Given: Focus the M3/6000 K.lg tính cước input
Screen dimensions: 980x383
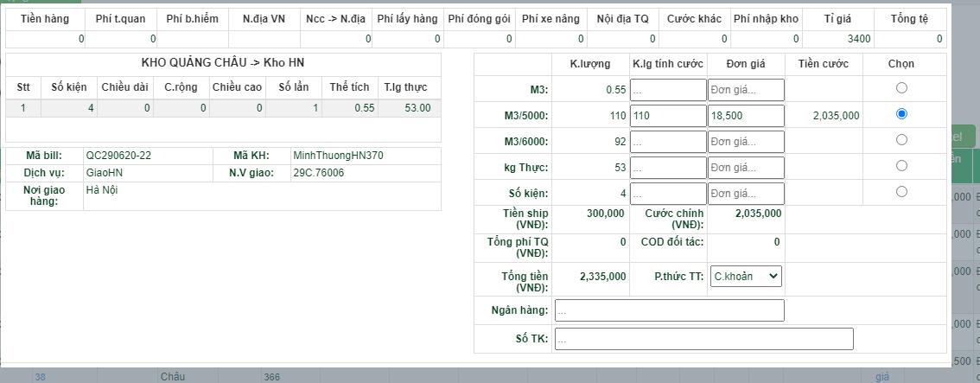Looking at the screenshot, I should (x=668, y=142).
